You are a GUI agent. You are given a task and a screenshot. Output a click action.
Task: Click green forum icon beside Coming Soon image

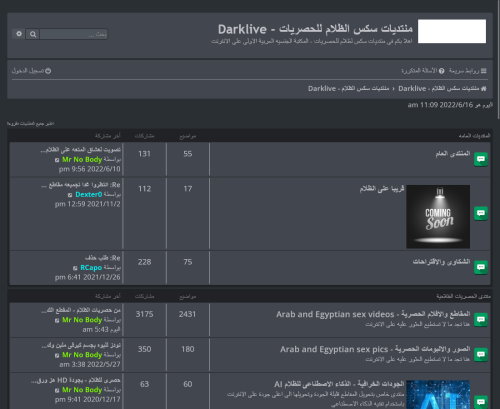(x=481, y=213)
